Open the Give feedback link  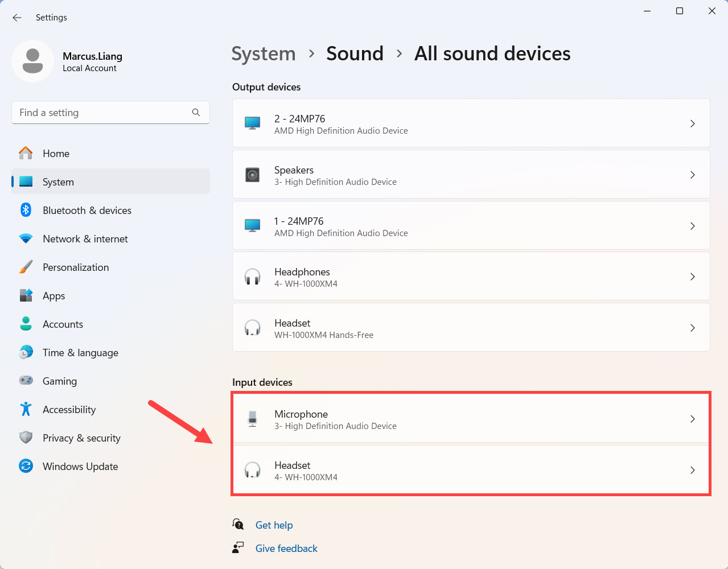tap(286, 549)
